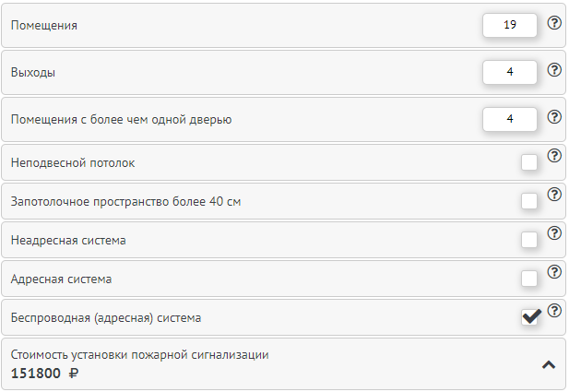569x392 pixels.
Task: Click help icon for Неадресная система
Action: tap(554, 232)
